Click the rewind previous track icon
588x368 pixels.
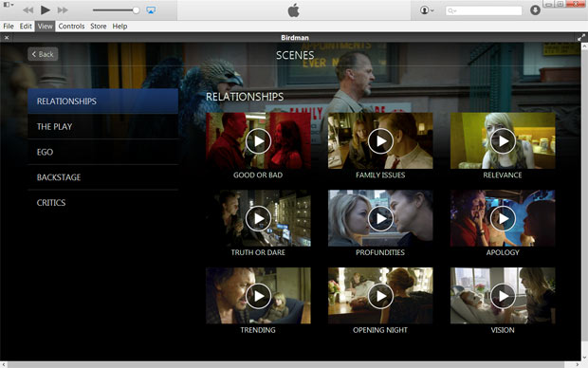[x=28, y=10]
